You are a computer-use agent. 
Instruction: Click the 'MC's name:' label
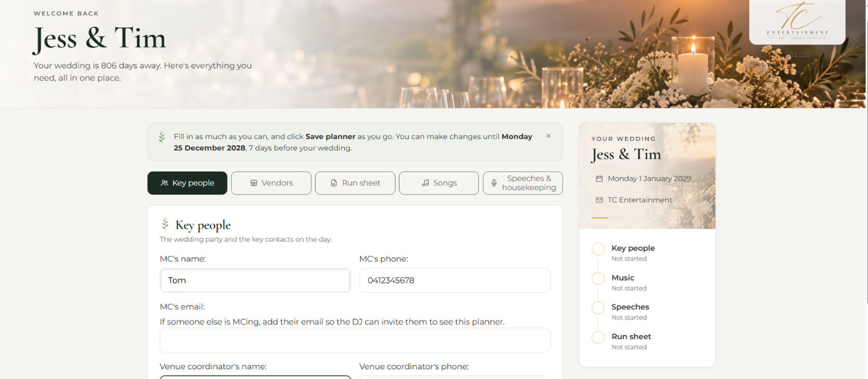[x=183, y=259]
